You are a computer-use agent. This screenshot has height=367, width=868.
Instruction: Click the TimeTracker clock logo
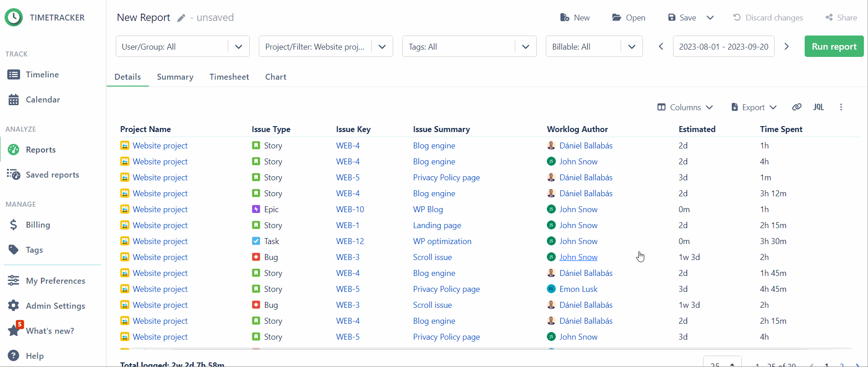tap(14, 17)
